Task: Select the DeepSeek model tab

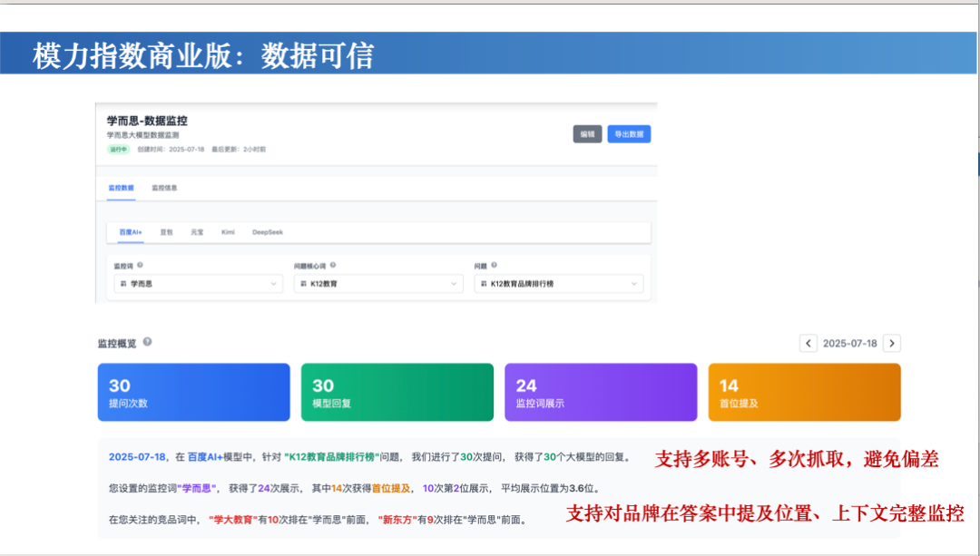Action: click(268, 232)
